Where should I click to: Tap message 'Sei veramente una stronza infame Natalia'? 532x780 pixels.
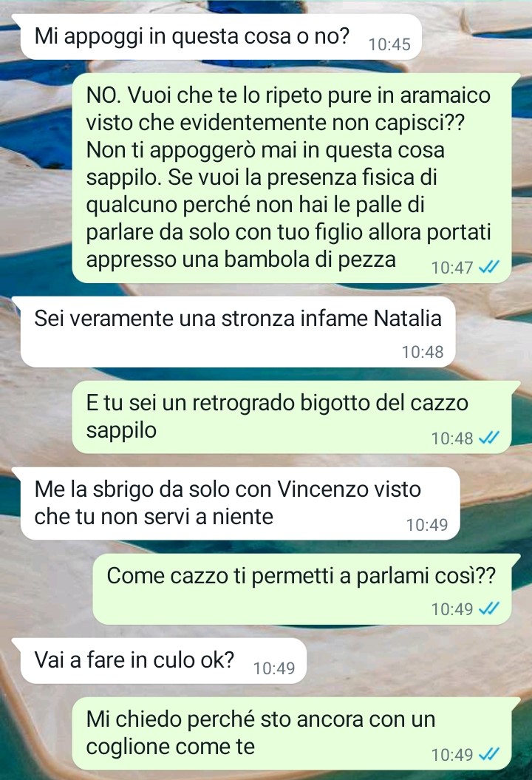click(238, 332)
